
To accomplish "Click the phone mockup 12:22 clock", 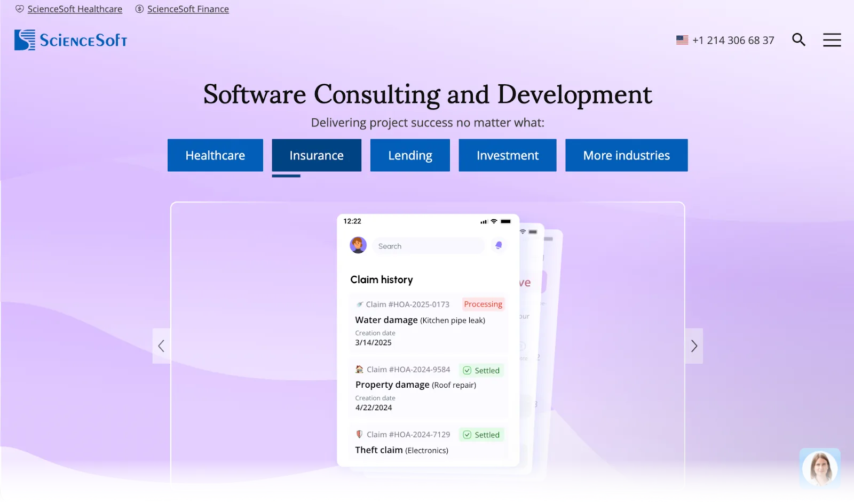I will pyautogui.click(x=352, y=221).
